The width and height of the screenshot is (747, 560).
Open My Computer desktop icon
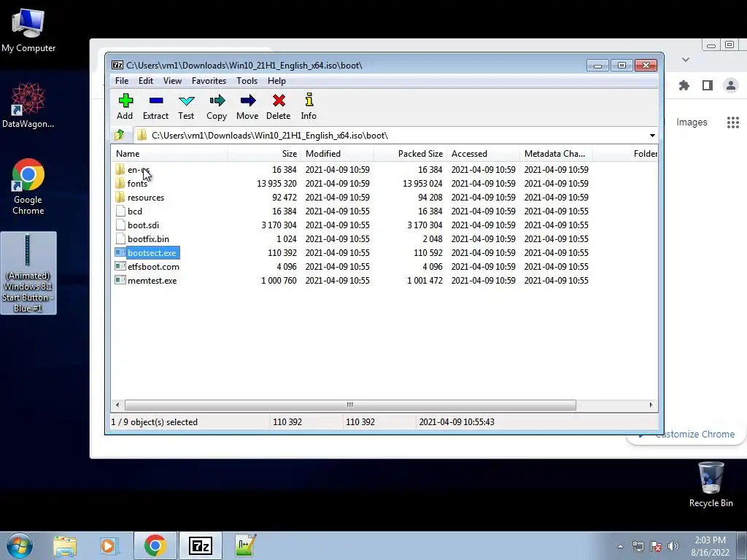(28, 31)
